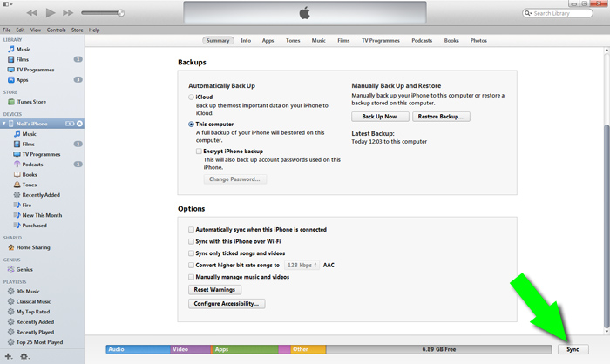Open Tones bell icon under device

pyautogui.click(x=17, y=185)
